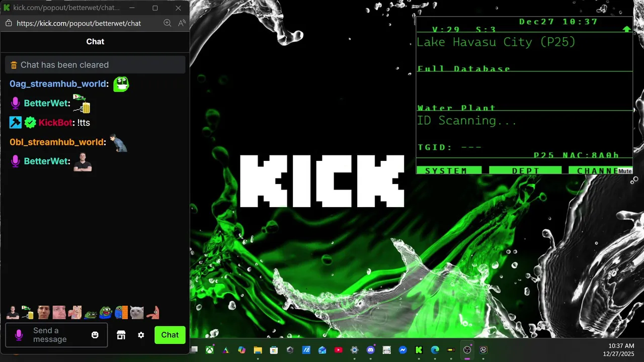Open Kick app icon in taskbar
Viewport: 644px width, 362px height.
(x=419, y=350)
